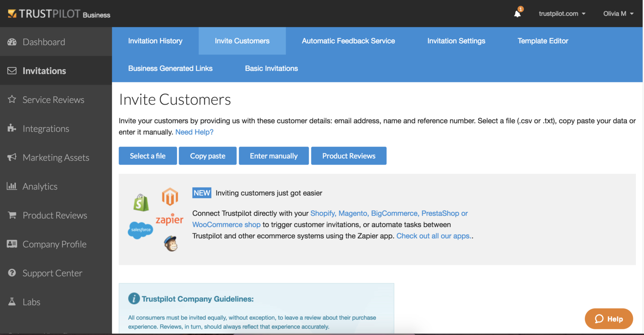Open the WooCommerce shop link
Viewport: 644px width, 335px height.
pos(226,224)
